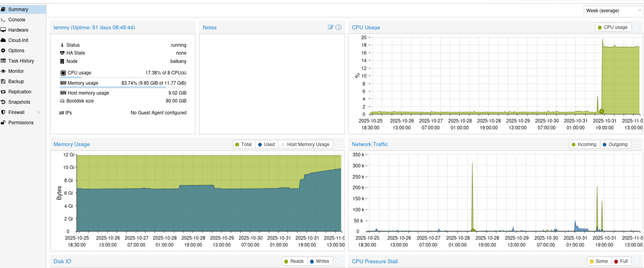The image size is (644, 268).
Task: Click the Hardware monitor icon in sidebar
Action: point(3,30)
